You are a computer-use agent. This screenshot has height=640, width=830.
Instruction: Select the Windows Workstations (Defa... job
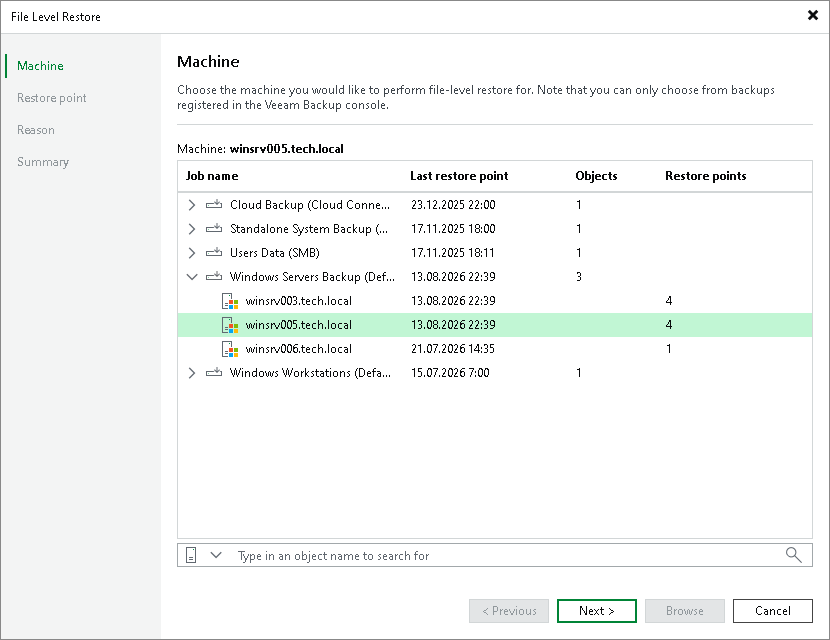coord(495,373)
